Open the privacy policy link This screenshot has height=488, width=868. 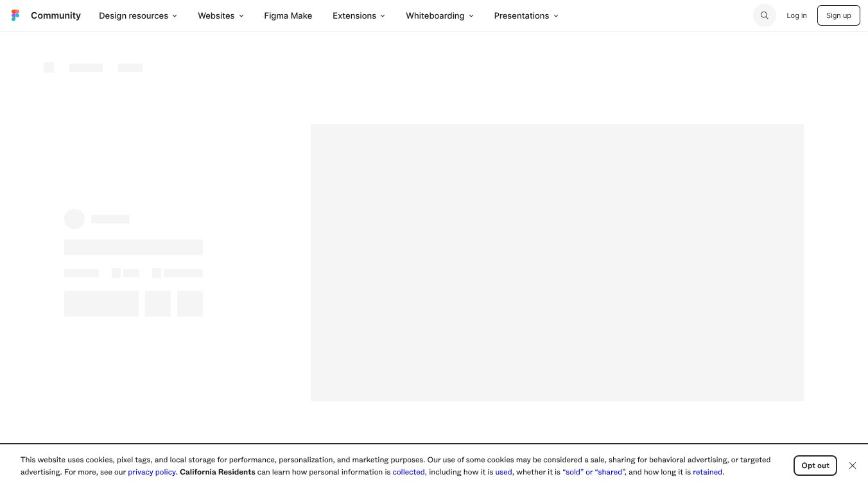coord(152,472)
